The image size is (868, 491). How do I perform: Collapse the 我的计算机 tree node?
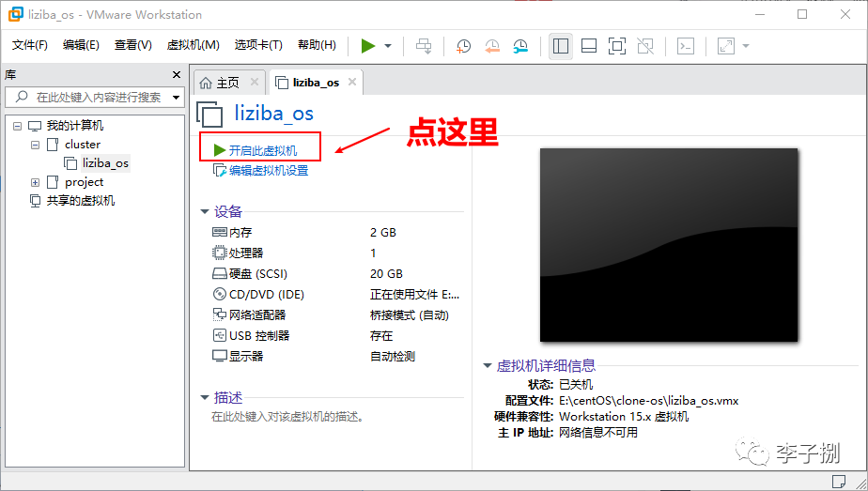tap(18, 126)
